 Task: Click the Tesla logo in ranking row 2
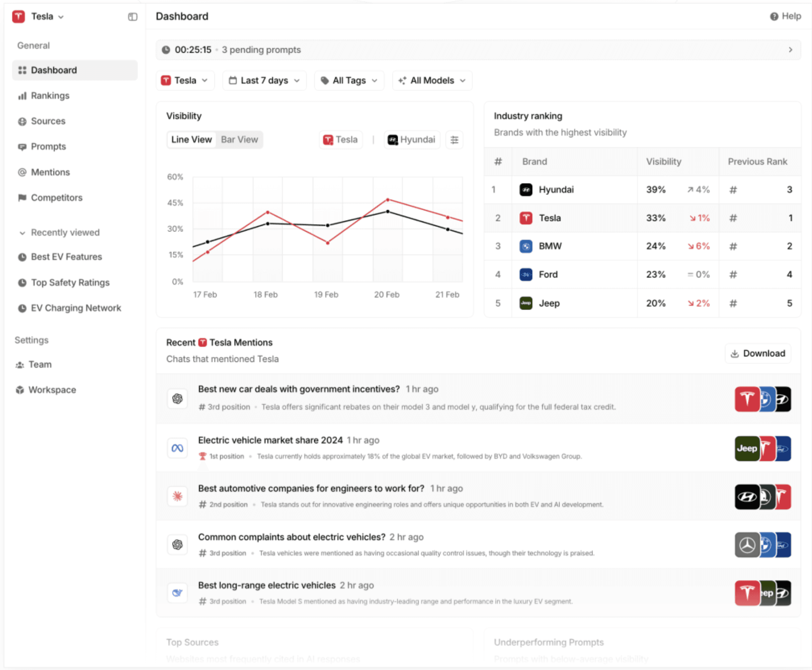(526, 218)
